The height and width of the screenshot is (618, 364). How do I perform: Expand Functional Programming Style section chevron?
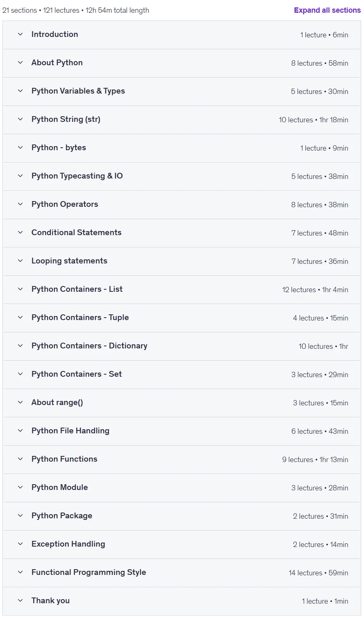[20, 572]
